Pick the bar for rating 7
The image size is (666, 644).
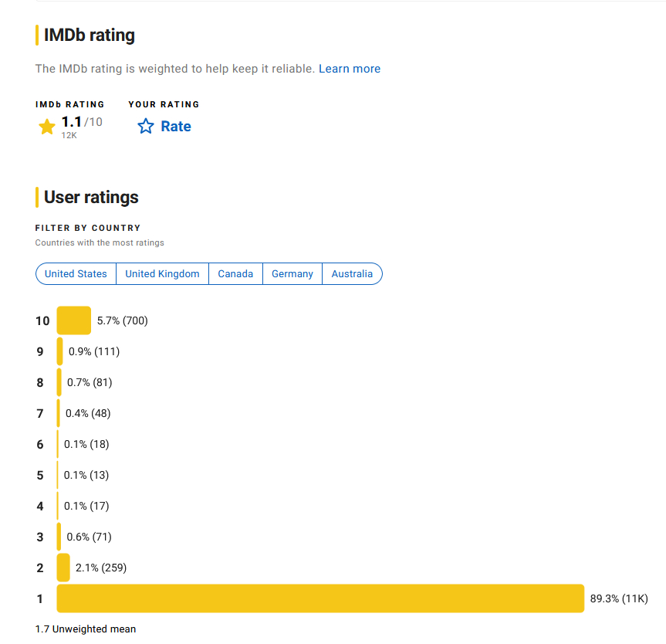coord(59,413)
